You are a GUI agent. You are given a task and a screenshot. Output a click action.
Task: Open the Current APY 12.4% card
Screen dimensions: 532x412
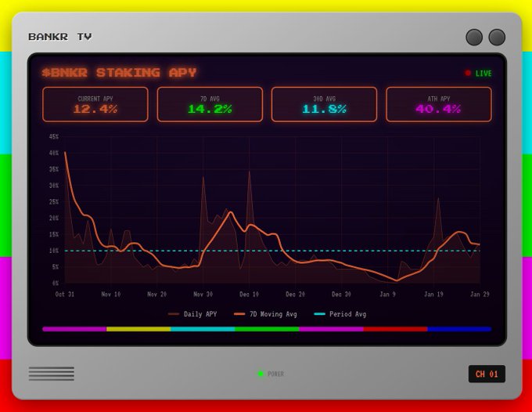(x=95, y=104)
